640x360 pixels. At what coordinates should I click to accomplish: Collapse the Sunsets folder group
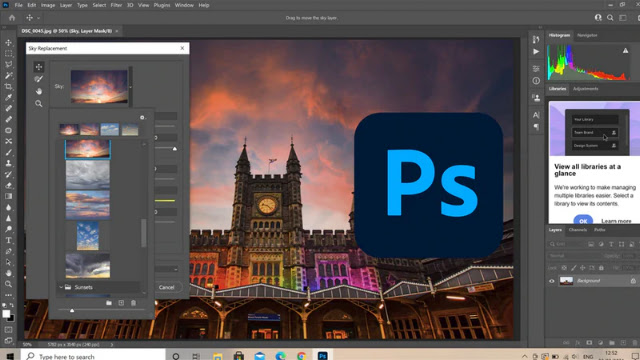point(61,287)
